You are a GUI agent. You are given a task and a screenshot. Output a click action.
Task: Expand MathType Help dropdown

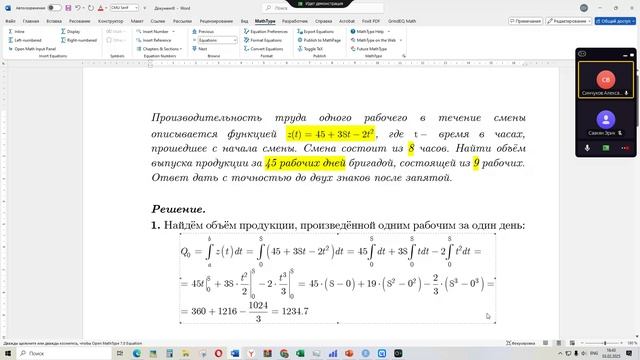389,31
